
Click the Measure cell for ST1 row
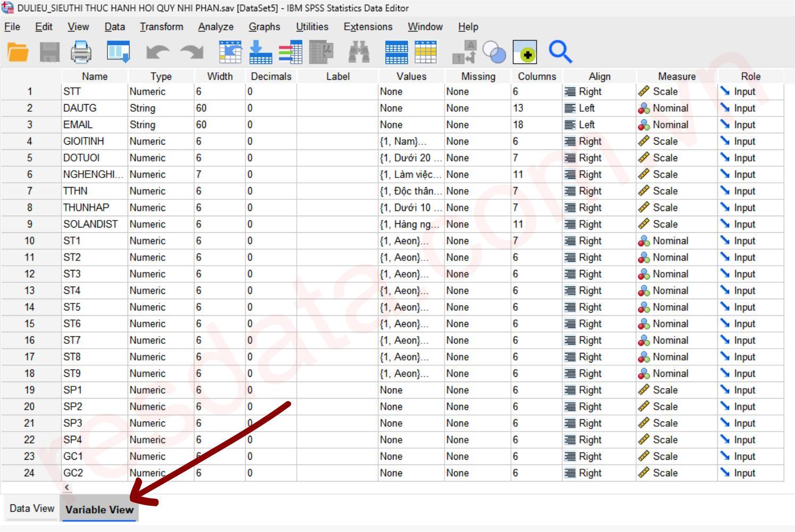pyautogui.click(x=676, y=241)
